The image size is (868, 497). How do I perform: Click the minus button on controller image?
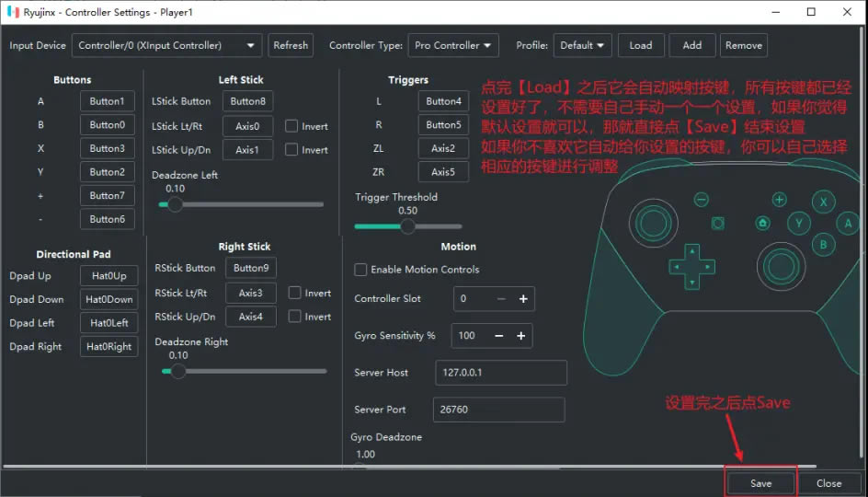pos(702,200)
